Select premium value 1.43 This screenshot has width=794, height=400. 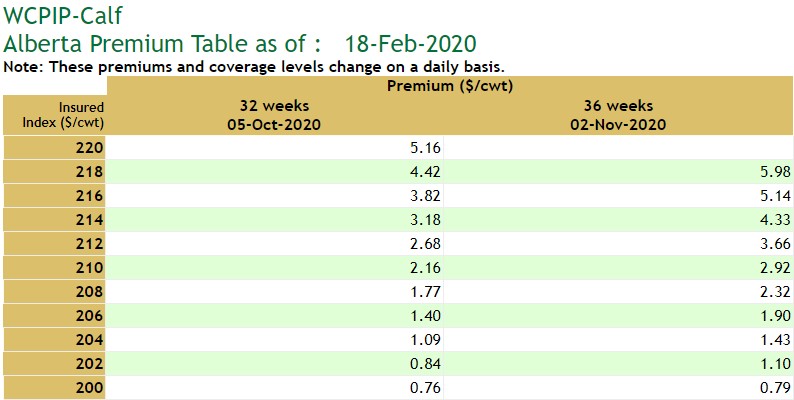click(x=774, y=340)
